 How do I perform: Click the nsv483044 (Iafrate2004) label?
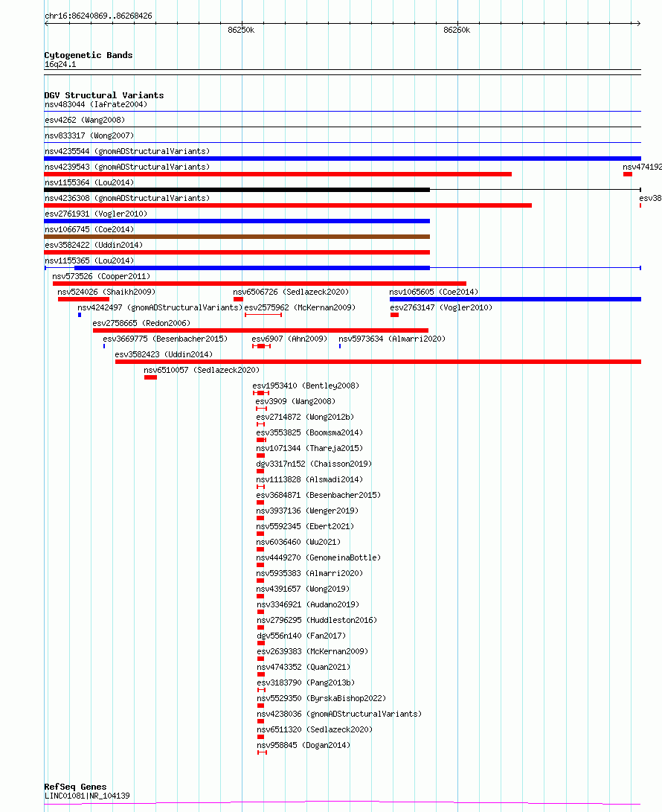96,105
